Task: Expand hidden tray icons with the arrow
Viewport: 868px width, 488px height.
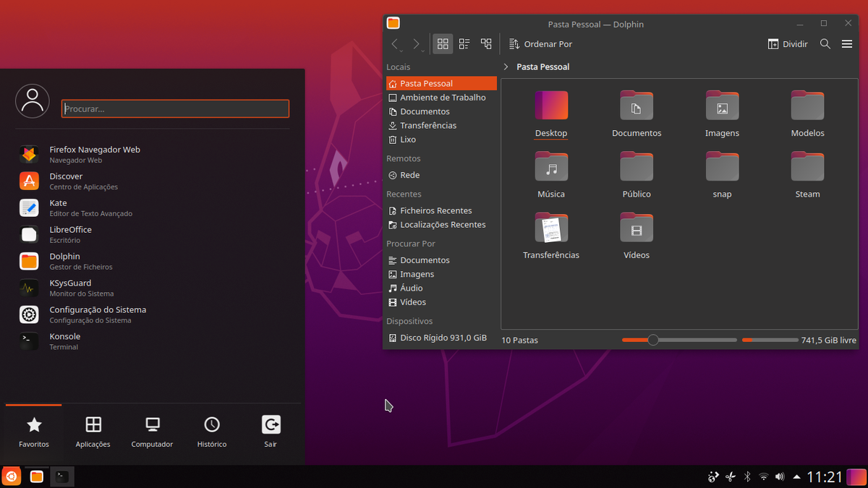Action: click(796, 476)
